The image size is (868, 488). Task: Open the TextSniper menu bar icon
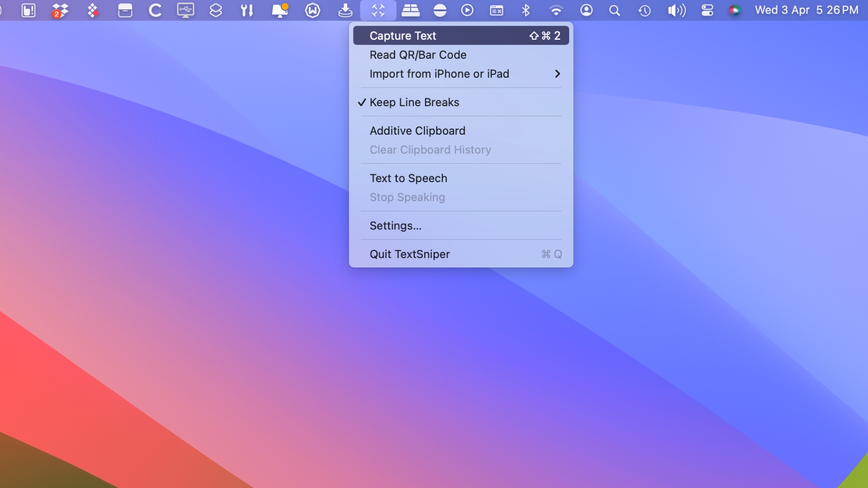tap(378, 10)
